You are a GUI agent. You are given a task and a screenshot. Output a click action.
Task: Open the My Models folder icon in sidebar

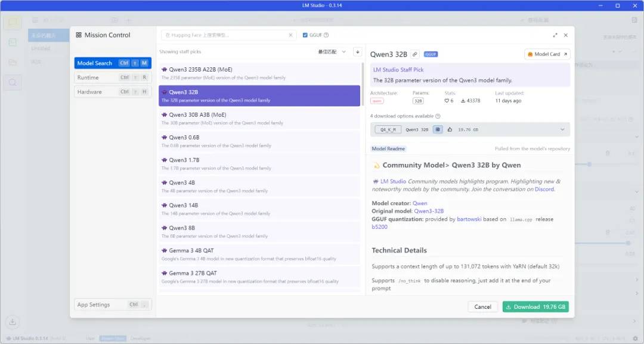click(x=13, y=63)
